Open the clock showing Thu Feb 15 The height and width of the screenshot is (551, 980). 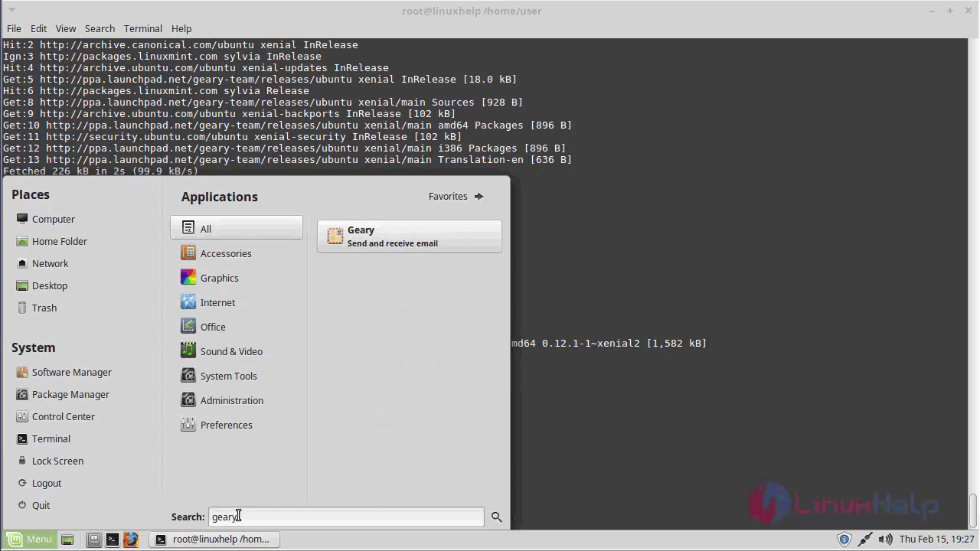coord(936,540)
